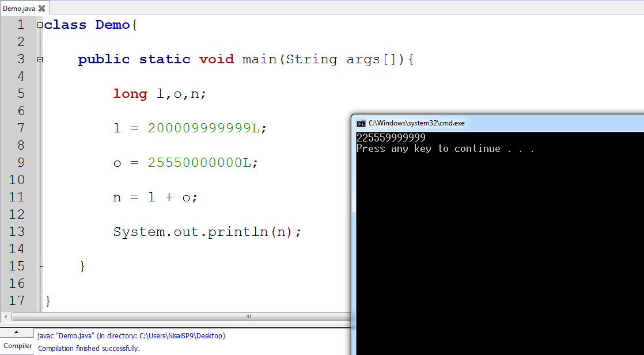Image resolution: width=644 pixels, height=355 pixels.
Task: Place cursor on the n = l + o line
Action: (156, 197)
